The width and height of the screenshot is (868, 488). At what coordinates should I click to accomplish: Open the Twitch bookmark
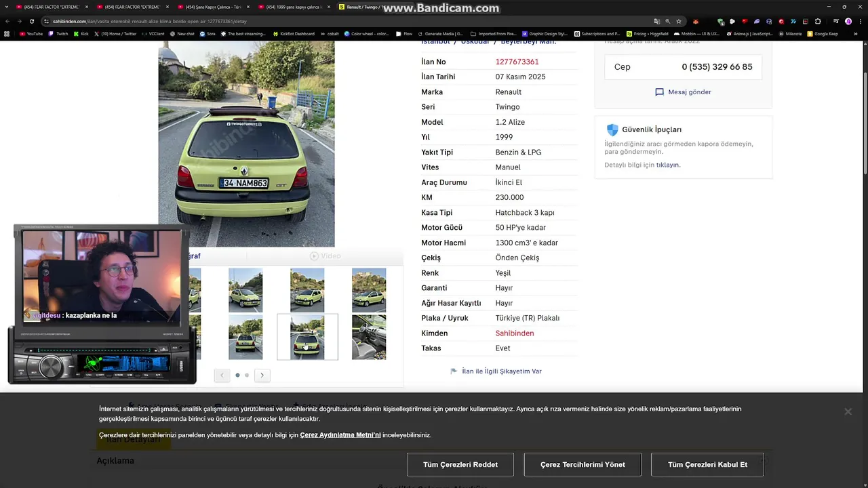point(59,33)
